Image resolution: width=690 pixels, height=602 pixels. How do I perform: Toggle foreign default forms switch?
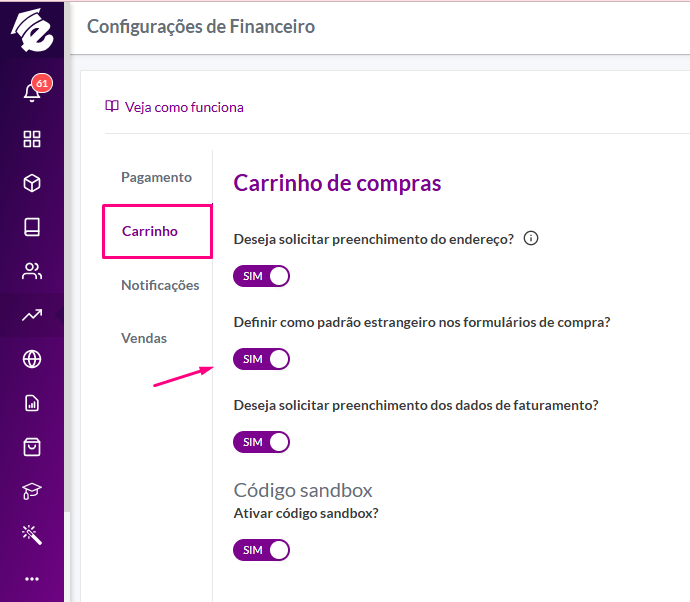pyautogui.click(x=261, y=359)
